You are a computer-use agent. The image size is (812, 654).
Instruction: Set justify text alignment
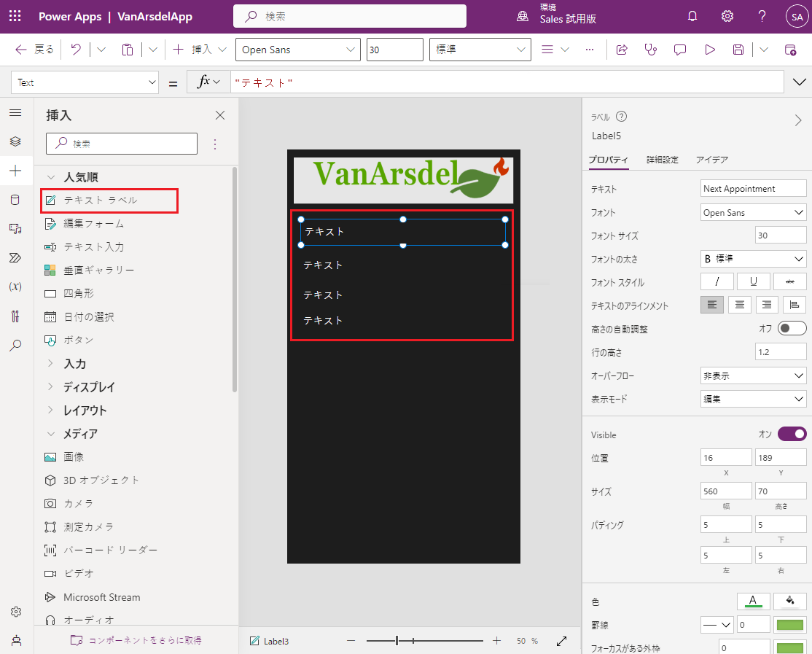(795, 305)
